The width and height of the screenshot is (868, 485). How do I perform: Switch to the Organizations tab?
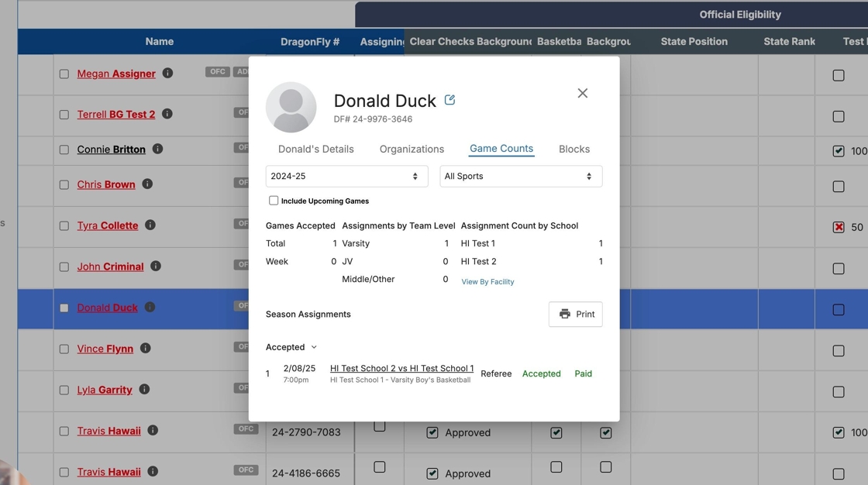click(412, 149)
